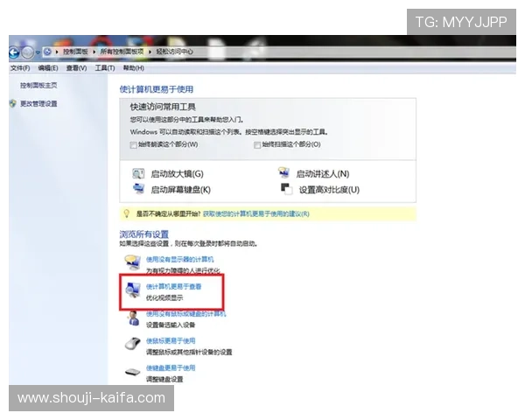The image size is (525, 420).
Task: Click the 优化视频显示 description text
Action: pyautogui.click(x=164, y=297)
